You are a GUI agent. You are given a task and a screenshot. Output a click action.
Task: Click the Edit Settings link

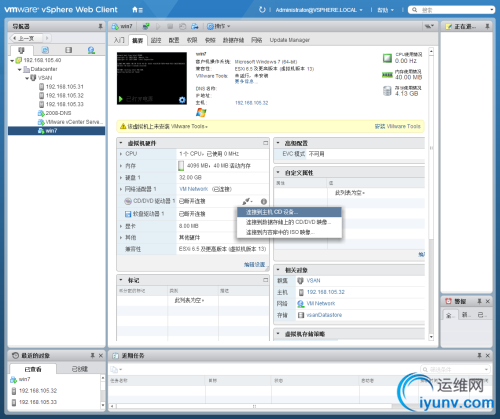(x=254, y=264)
